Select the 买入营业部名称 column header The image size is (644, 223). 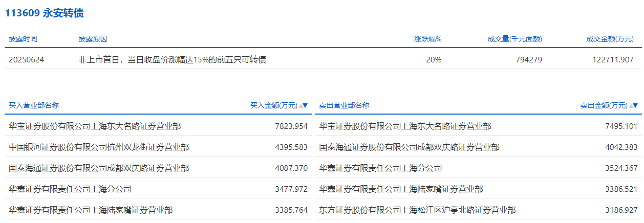pyautogui.click(x=34, y=106)
